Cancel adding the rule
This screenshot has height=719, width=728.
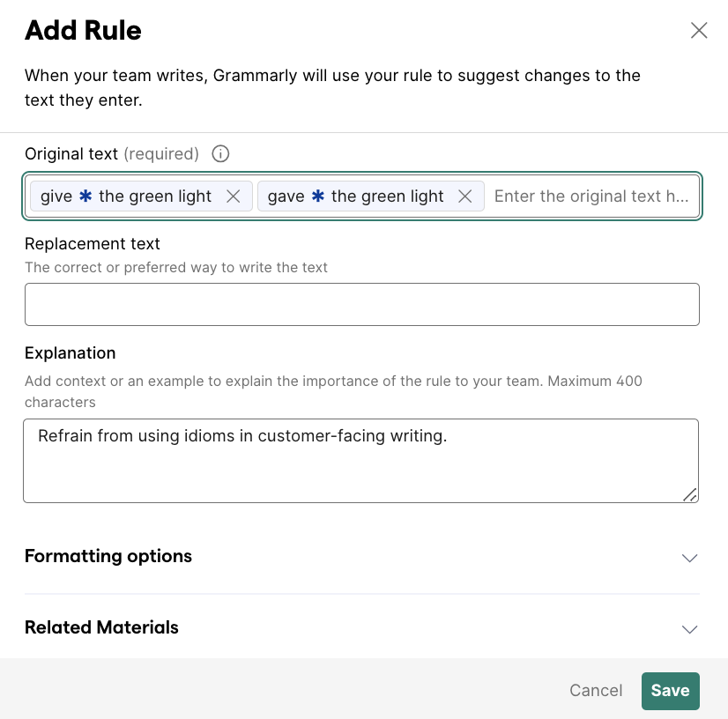tap(596, 691)
